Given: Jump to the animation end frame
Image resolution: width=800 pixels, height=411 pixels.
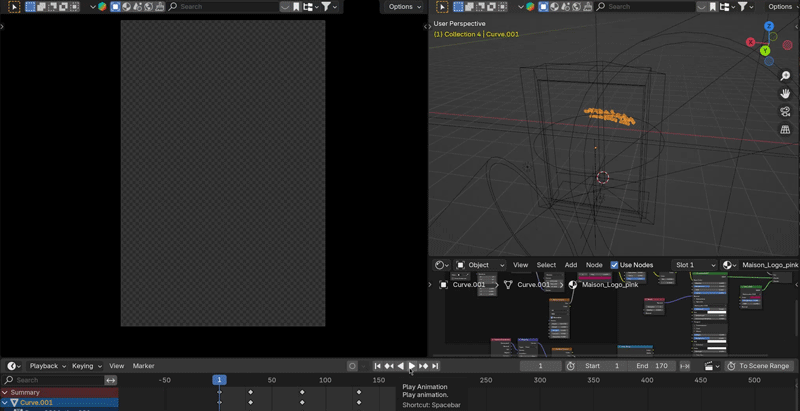Looking at the screenshot, I should click(x=435, y=366).
